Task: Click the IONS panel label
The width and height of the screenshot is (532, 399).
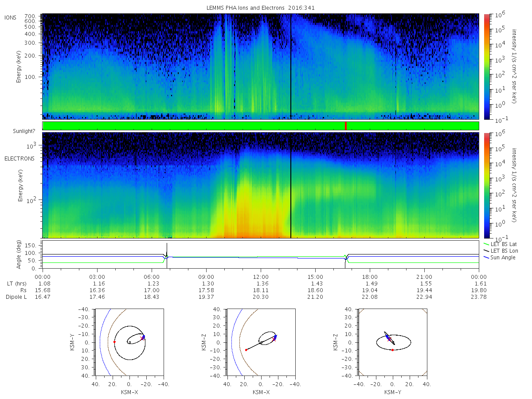Action: [x=11, y=18]
